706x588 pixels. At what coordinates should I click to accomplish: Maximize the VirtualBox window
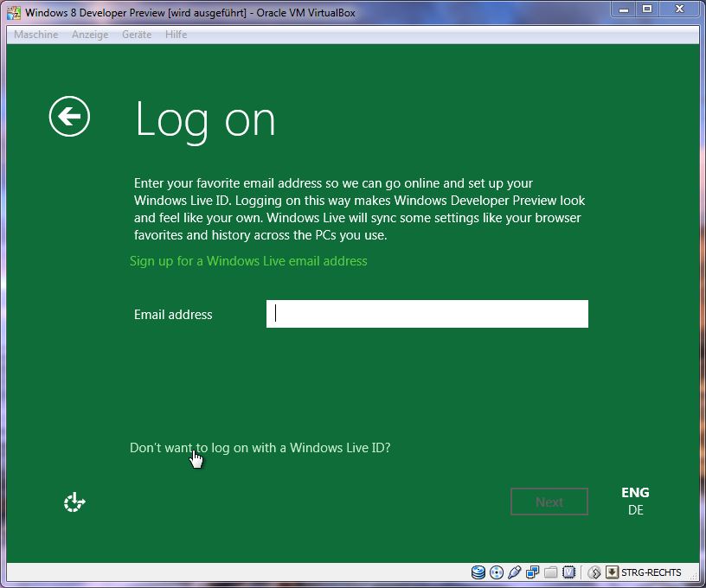pyautogui.click(x=647, y=10)
